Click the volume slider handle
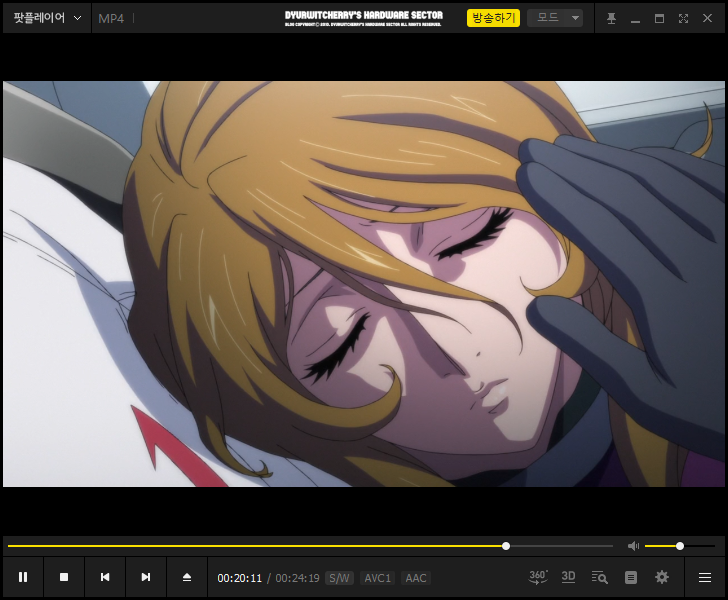Viewport: 728px width, 600px height. click(x=680, y=546)
